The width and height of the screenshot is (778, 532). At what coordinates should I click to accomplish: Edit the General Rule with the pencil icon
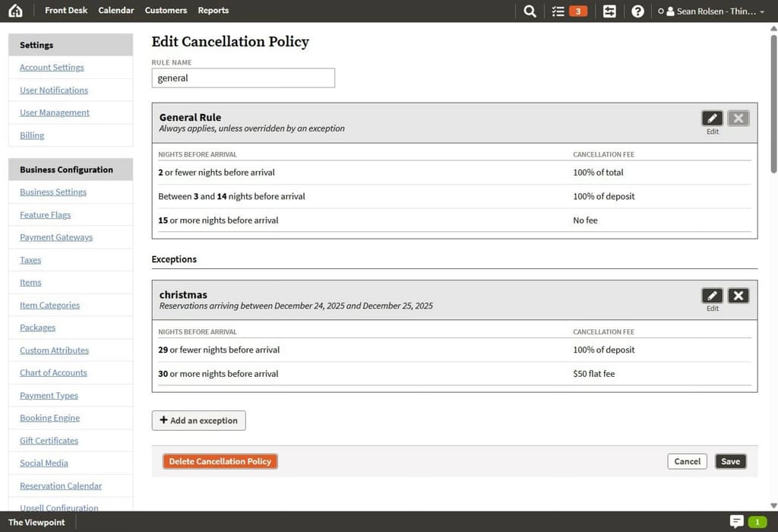point(712,118)
